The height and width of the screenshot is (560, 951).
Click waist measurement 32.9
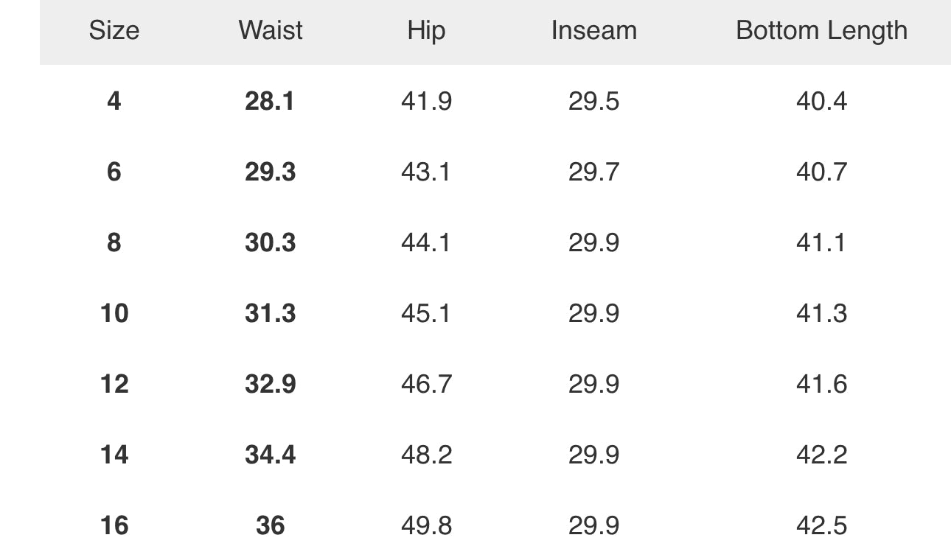click(270, 384)
